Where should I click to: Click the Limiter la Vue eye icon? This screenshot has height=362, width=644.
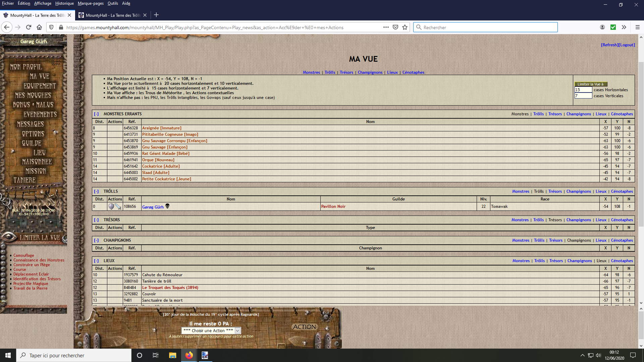pos(9,237)
